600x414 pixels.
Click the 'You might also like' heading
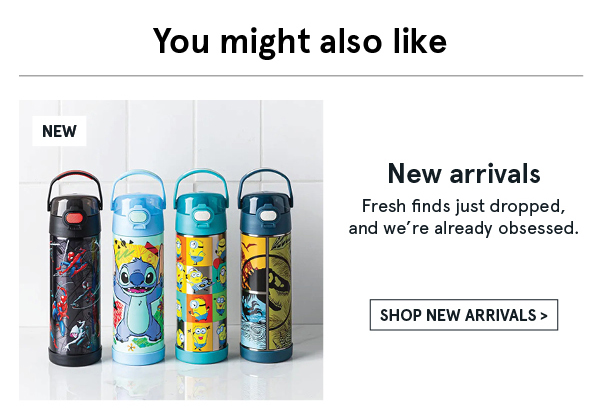[x=300, y=41]
